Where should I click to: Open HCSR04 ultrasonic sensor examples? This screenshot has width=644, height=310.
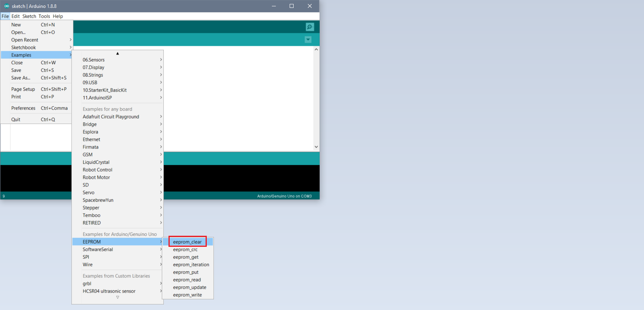(118, 291)
